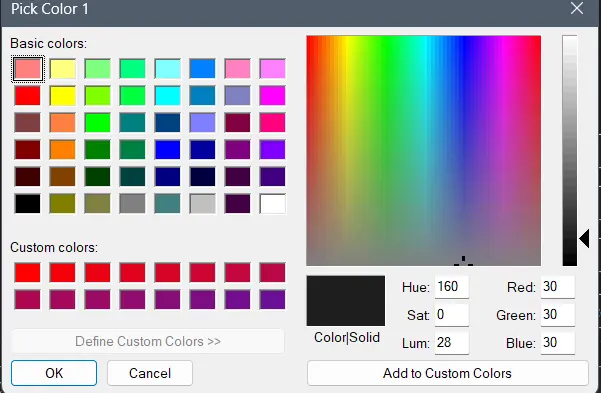Confirm the color with the OK button

click(54, 373)
